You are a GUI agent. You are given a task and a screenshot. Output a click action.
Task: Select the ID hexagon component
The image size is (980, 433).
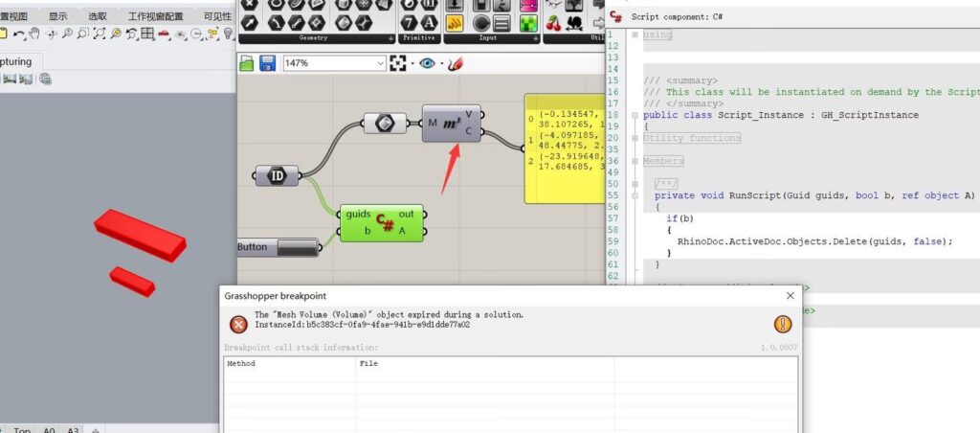[276, 175]
